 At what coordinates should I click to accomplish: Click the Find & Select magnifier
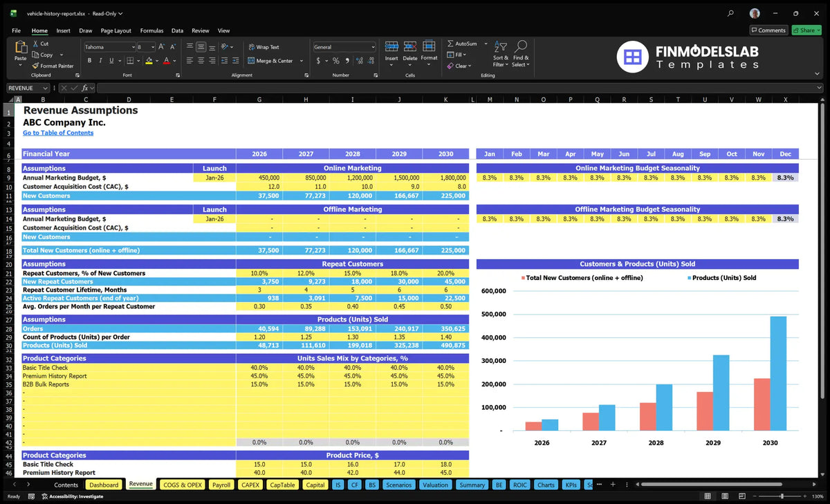coord(521,46)
